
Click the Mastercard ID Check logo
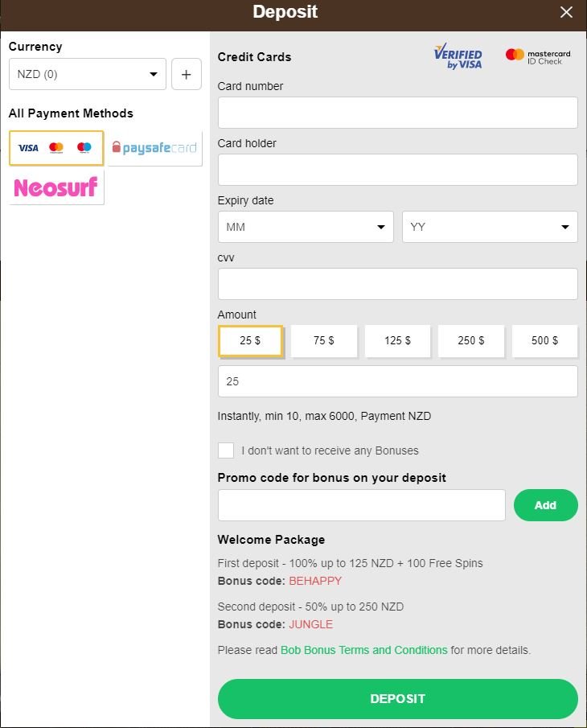click(x=538, y=56)
